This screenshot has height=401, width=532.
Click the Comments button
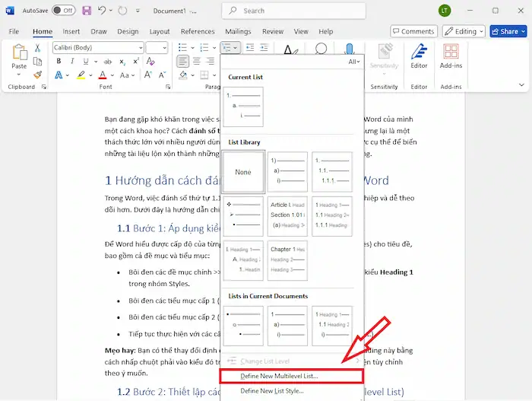pos(413,31)
